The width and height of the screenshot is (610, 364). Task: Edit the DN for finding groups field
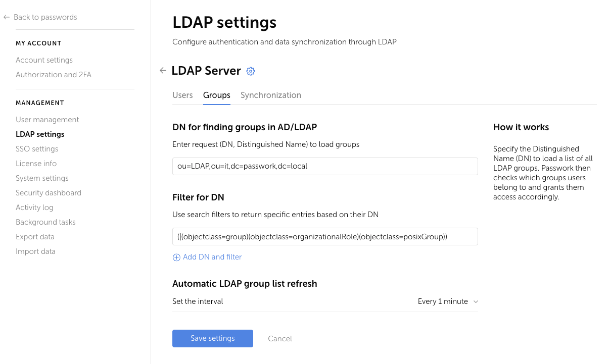325,166
